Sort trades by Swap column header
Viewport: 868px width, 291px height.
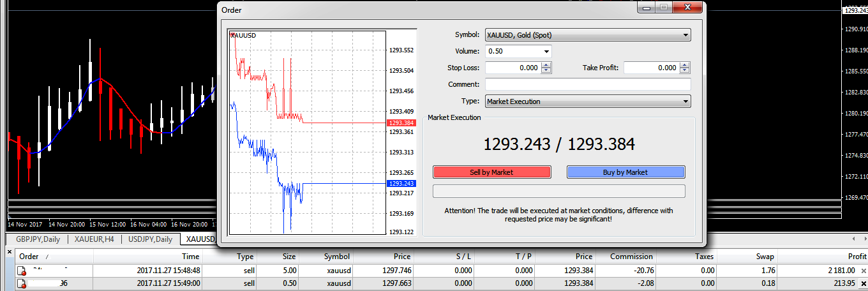click(748, 257)
